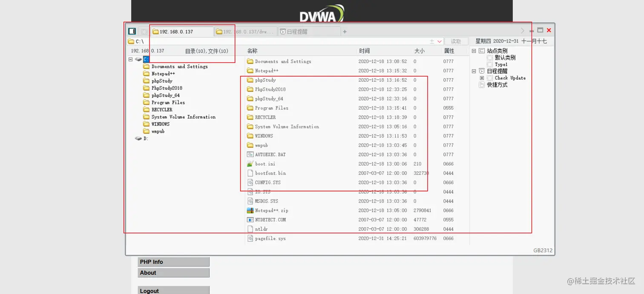Click wmpub folder icon in left tree
This screenshot has width=644, height=294.
pyautogui.click(x=147, y=131)
